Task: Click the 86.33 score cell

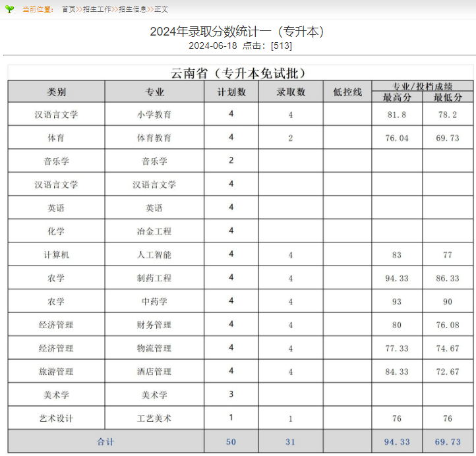Action: tap(448, 278)
